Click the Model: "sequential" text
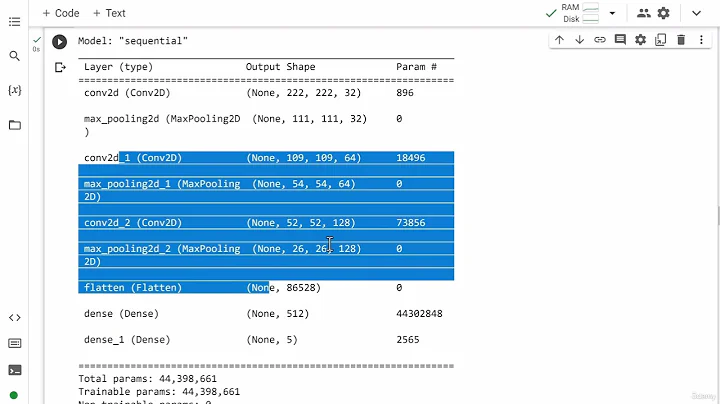This screenshot has height=404, width=720. click(133, 41)
